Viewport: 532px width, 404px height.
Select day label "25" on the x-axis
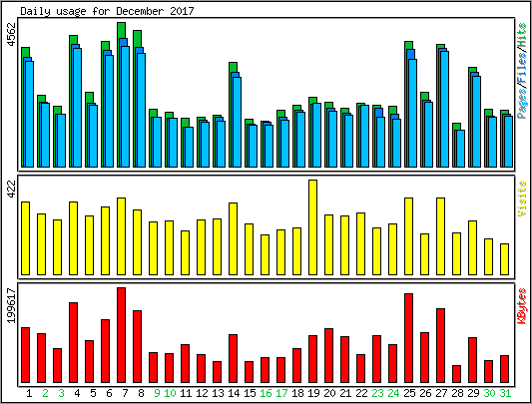(x=409, y=393)
